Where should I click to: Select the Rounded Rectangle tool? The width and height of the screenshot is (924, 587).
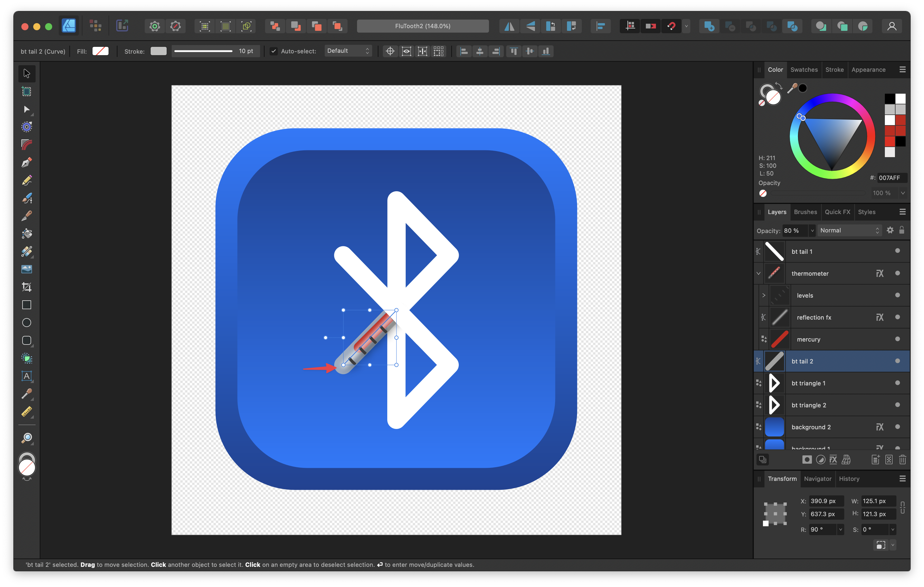click(26, 340)
